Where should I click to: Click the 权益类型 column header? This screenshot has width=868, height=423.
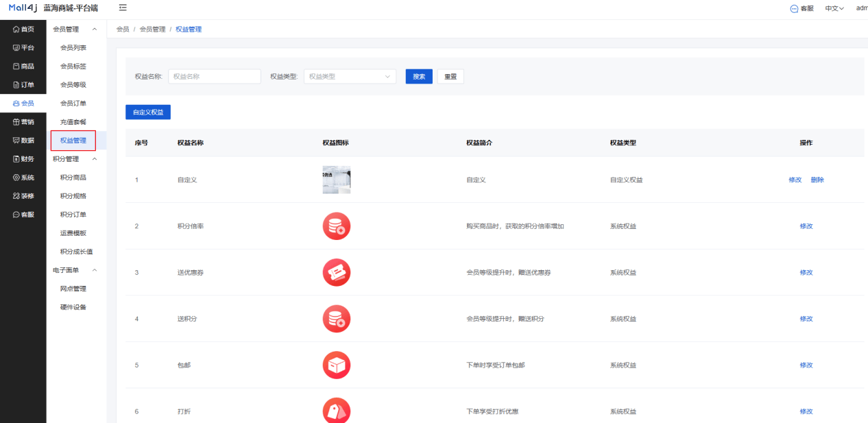pos(623,143)
